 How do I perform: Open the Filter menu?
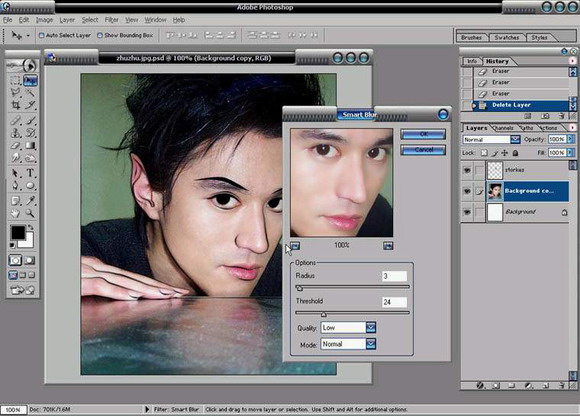111,20
